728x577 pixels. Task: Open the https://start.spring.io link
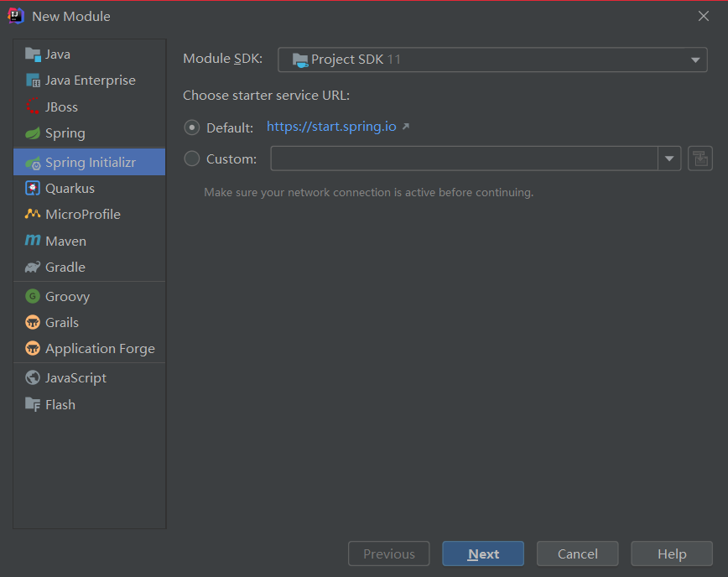coord(331,127)
